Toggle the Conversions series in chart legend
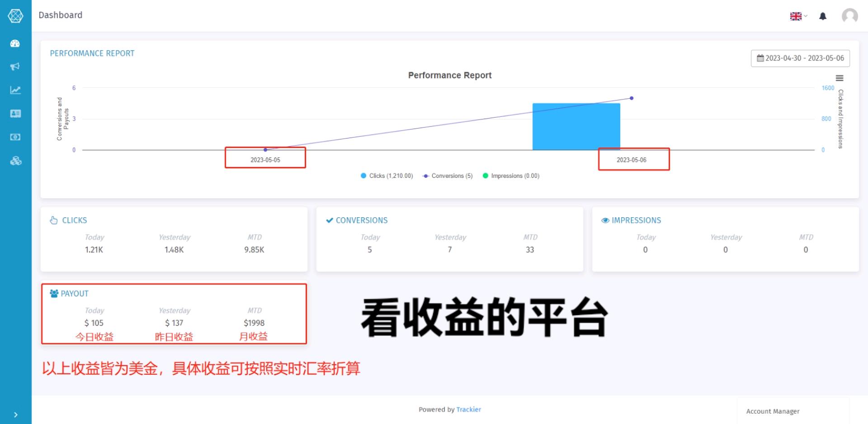Image resolution: width=868 pixels, height=424 pixels. click(448, 176)
